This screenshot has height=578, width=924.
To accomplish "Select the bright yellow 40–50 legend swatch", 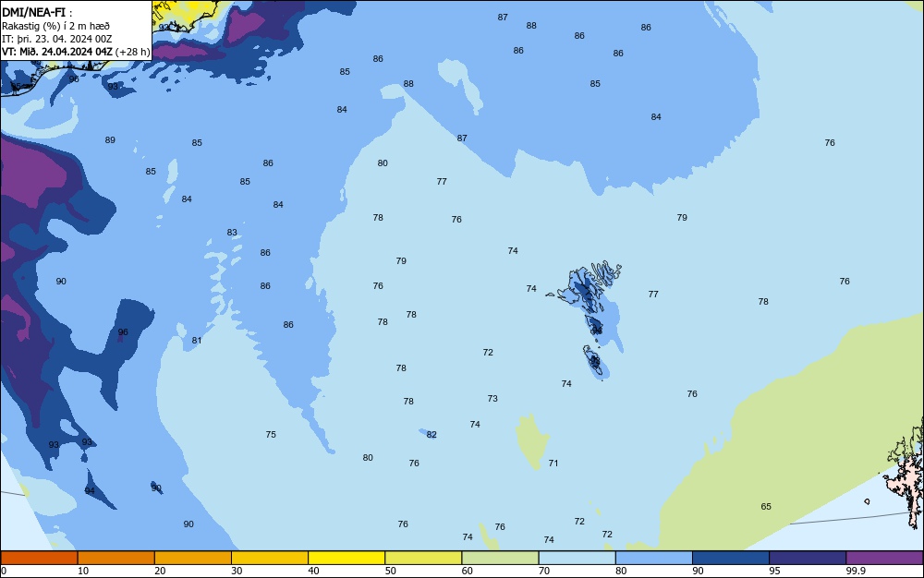I will click(346, 558).
